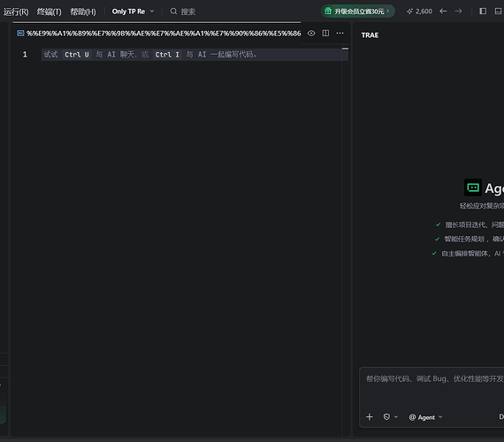504x442 pixels.
Task: Click the gift upgrade membership icon
Action: click(x=328, y=11)
